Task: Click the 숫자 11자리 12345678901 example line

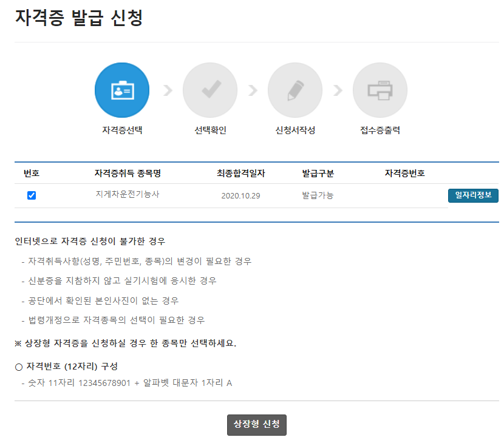Action: point(127,383)
